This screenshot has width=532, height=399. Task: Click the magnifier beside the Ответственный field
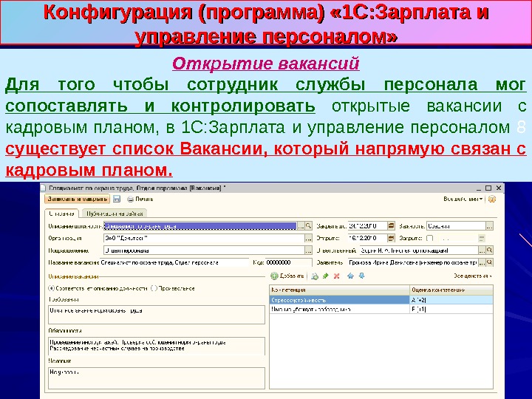click(x=489, y=250)
